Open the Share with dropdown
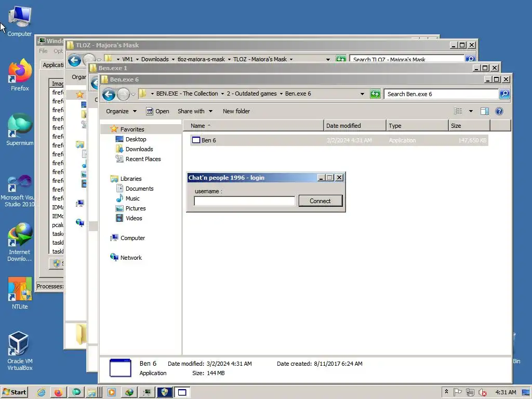 pos(195,111)
